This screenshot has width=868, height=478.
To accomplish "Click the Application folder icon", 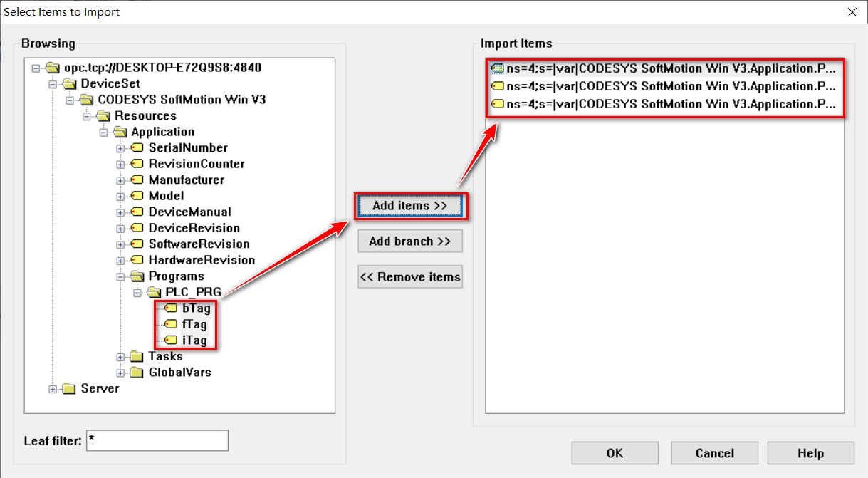I will tap(120, 132).
